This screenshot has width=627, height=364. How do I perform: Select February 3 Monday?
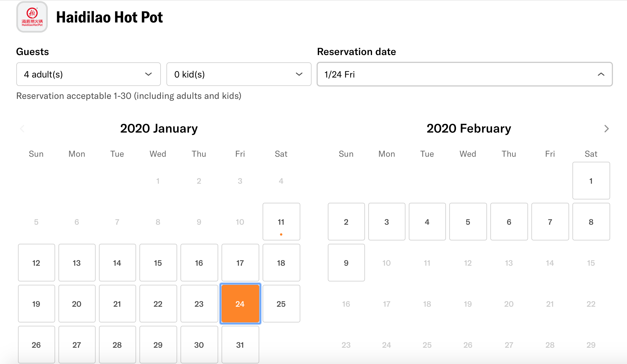pyautogui.click(x=387, y=222)
